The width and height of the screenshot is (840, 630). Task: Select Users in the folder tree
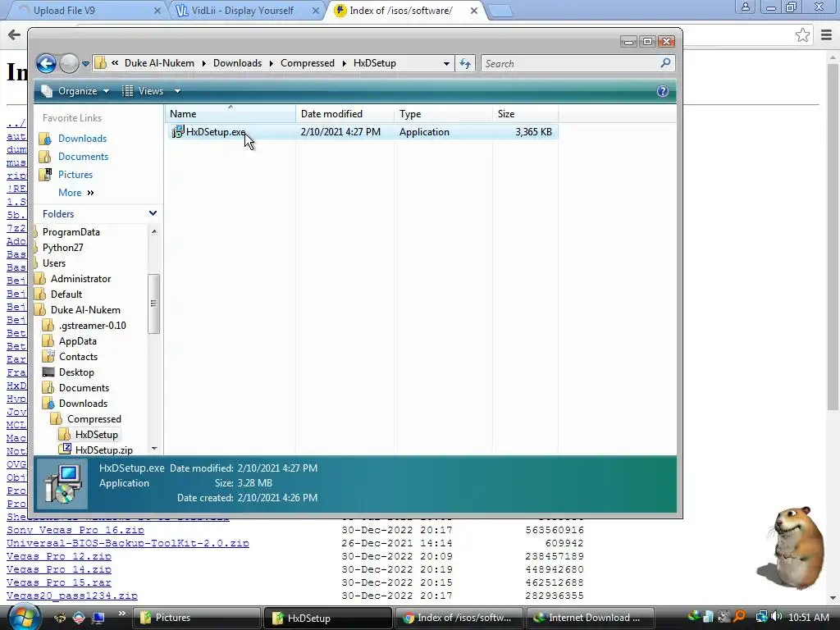tap(54, 263)
